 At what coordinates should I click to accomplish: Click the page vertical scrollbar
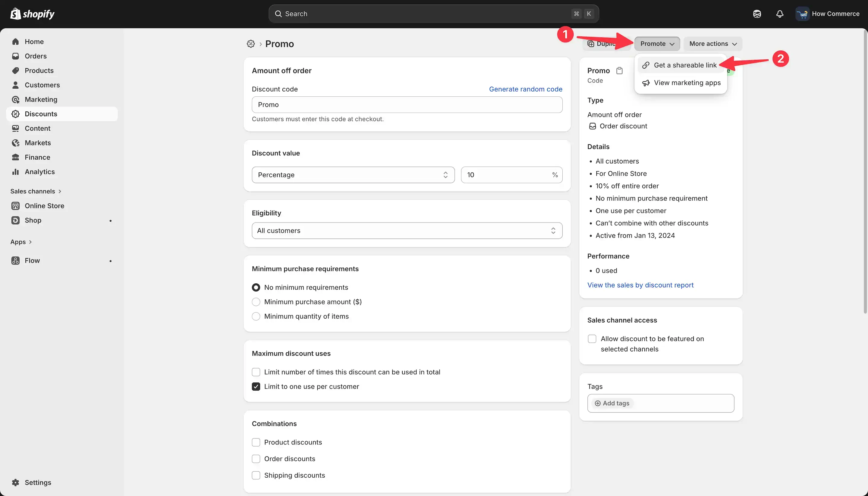[x=865, y=172]
